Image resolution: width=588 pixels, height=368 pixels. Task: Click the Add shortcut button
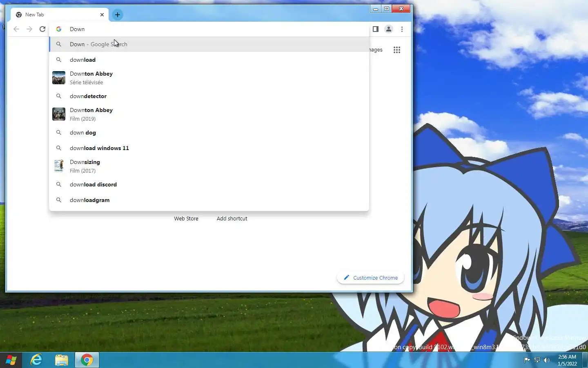[x=232, y=219]
